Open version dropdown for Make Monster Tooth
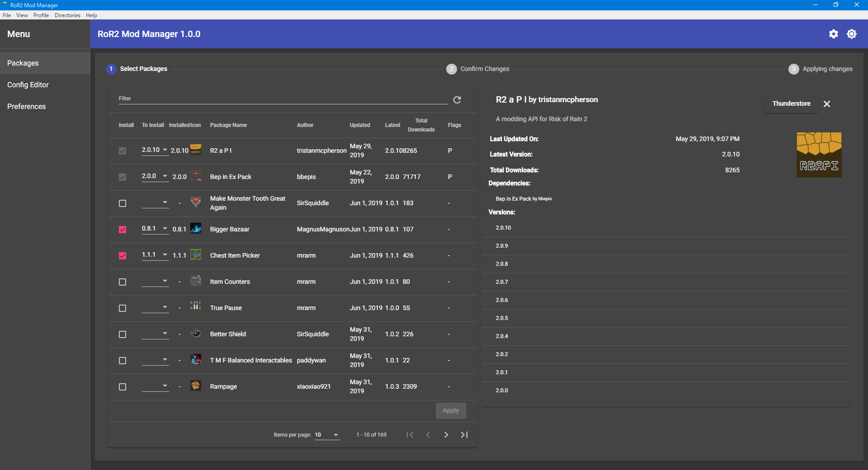868x470 pixels. [155, 202]
